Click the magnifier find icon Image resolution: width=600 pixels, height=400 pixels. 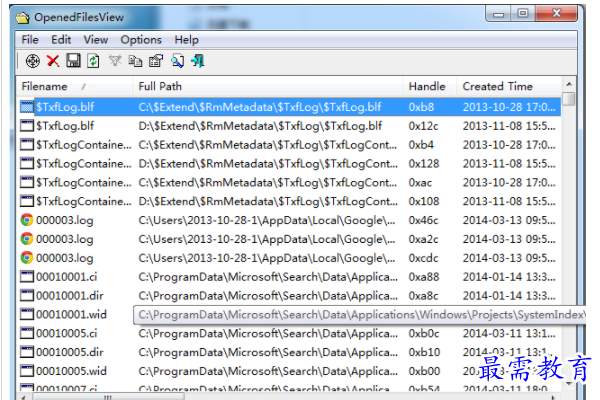pos(177,61)
